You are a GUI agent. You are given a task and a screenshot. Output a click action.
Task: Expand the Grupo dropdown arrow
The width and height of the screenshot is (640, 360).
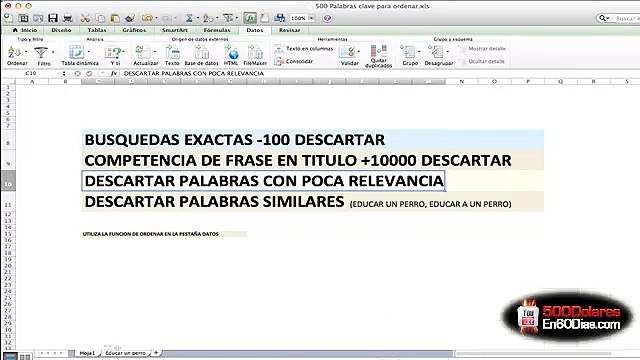[419, 52]
